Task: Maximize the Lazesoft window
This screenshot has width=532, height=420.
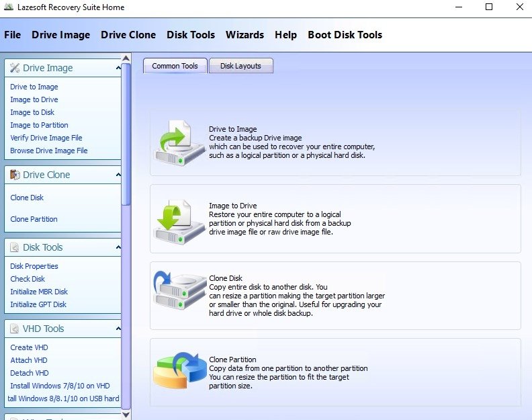Action: click(x=489, y=7)
